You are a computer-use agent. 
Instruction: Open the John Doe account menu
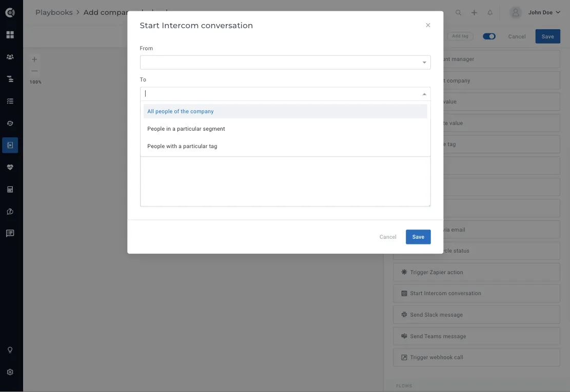[x=544, y=13]
